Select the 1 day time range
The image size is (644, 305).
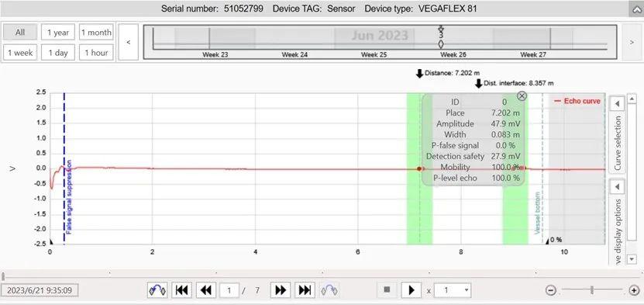(58, 53)
